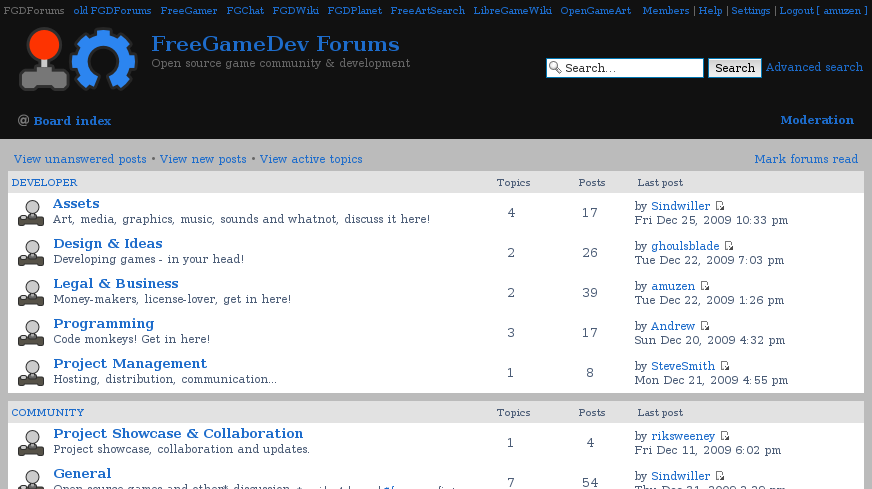Open the Legal & Business forum

point(115,284)
